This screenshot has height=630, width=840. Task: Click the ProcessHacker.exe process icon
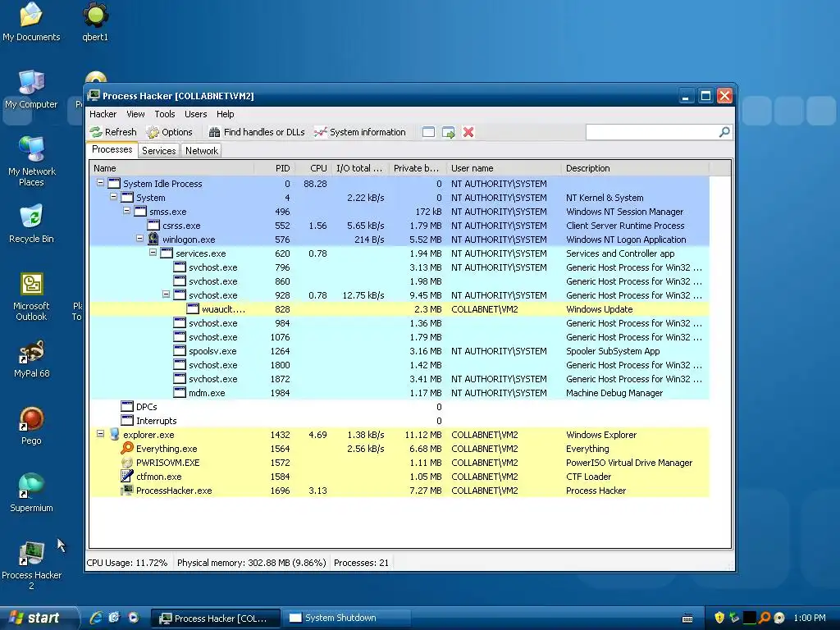click(127, 490)
